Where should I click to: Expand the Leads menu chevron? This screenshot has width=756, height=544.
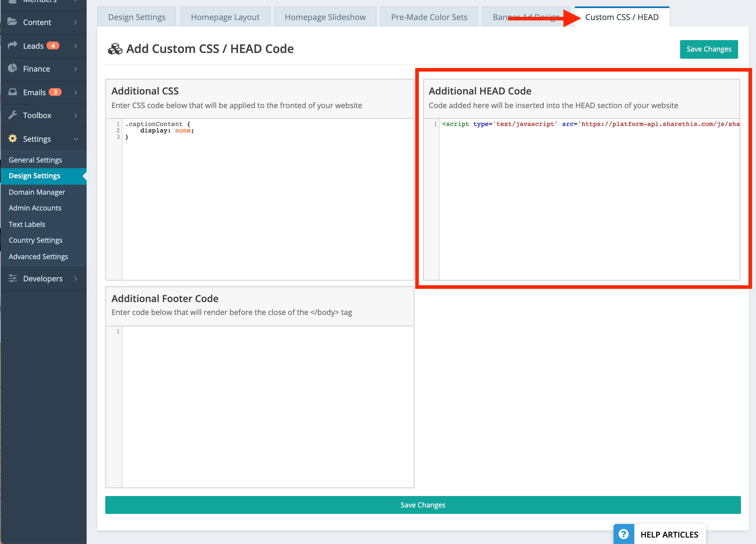tap(76, 46)
